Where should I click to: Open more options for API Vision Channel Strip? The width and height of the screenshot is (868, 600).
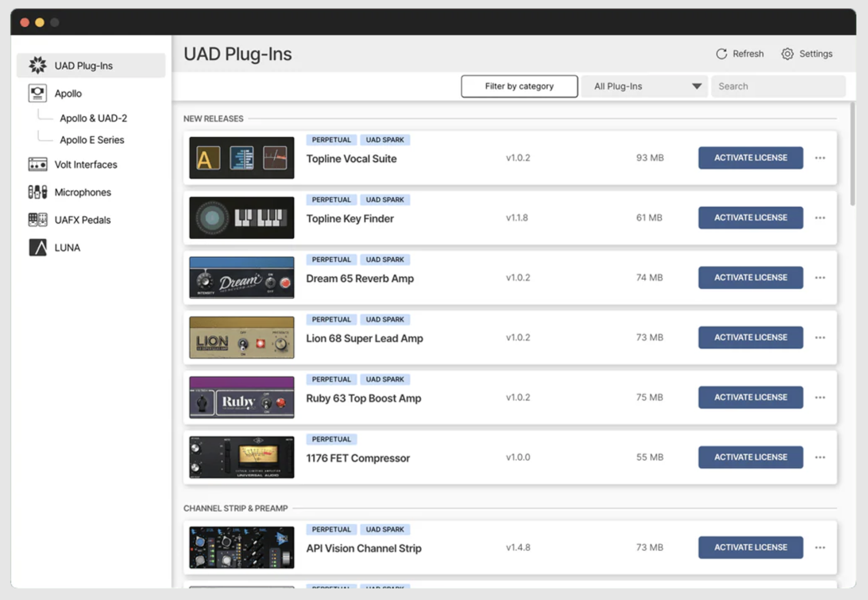820,547
